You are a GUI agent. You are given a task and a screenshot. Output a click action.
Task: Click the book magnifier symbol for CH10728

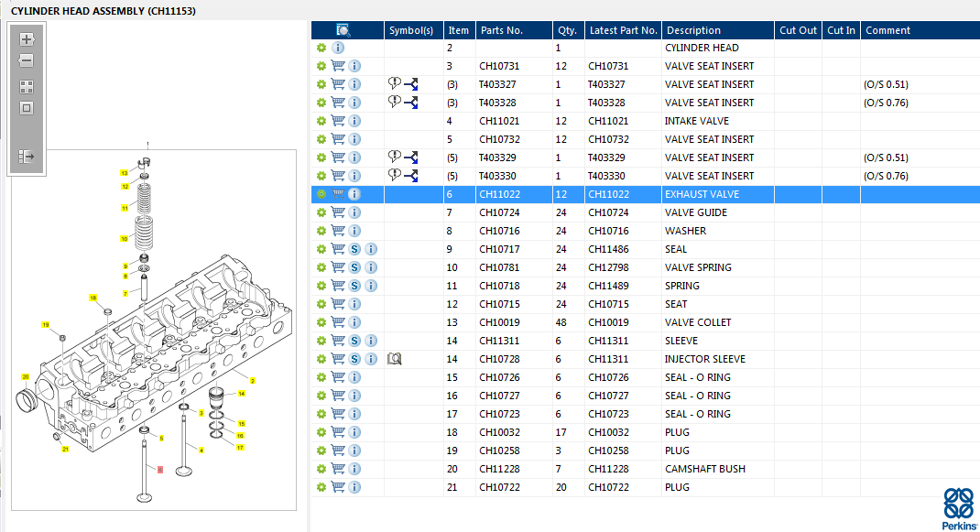coord(395,359)
